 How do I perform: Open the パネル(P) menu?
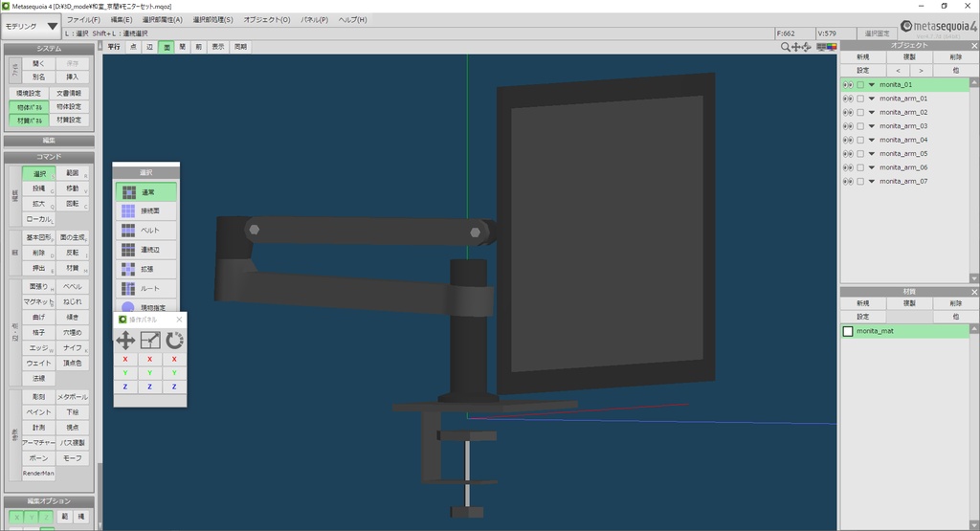point(314,20)
